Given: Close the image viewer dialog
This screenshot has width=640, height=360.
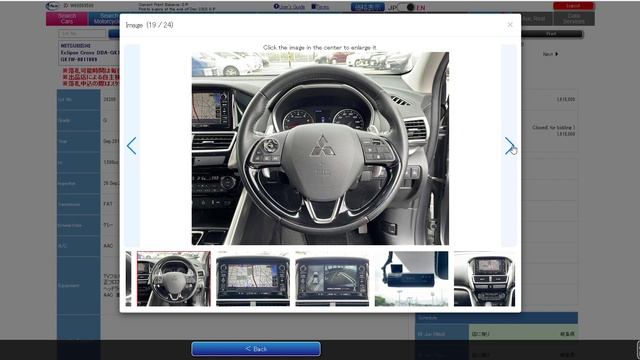Looking at the screenshot, I should 510,24.
